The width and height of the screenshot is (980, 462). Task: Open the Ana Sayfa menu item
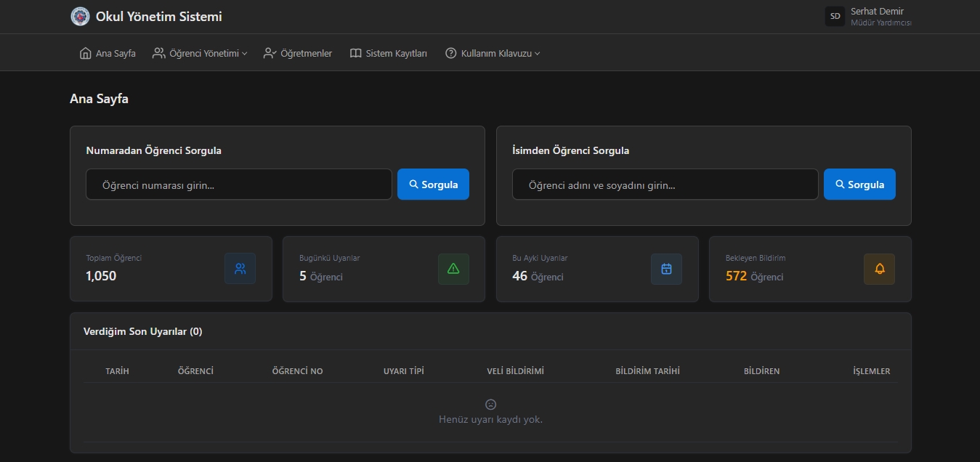click(115, 53)
